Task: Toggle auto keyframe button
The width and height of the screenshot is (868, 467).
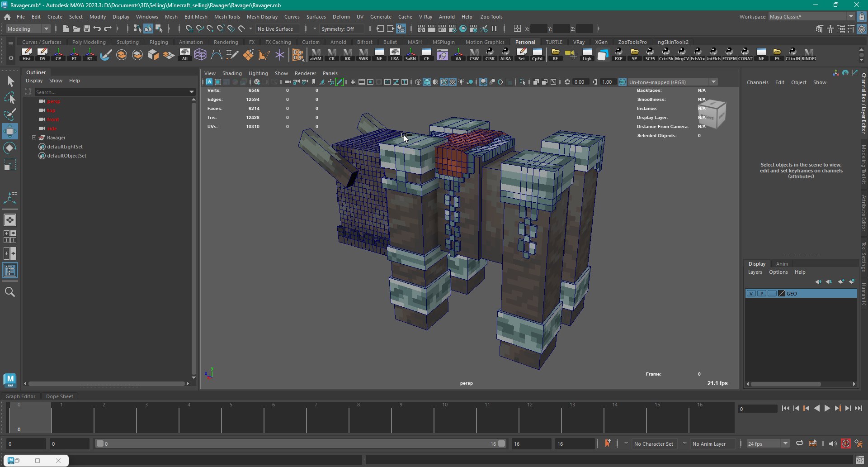Action: [845, 443]
